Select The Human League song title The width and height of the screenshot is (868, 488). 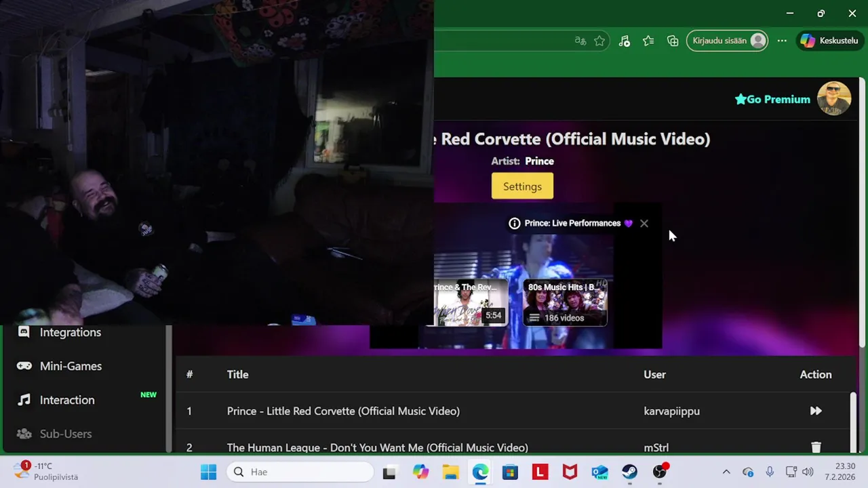click(377, 447)
